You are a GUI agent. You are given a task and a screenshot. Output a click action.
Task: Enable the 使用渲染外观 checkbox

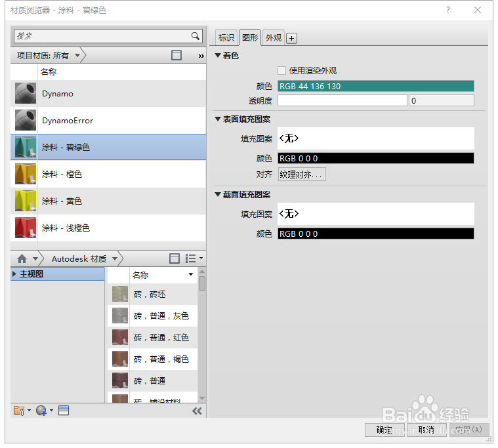281,70
